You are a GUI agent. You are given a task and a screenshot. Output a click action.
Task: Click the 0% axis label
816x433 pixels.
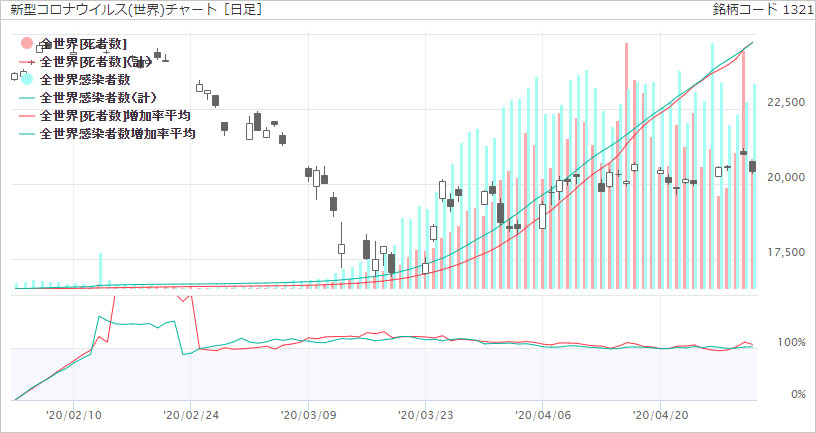click(x=798, y=394)
